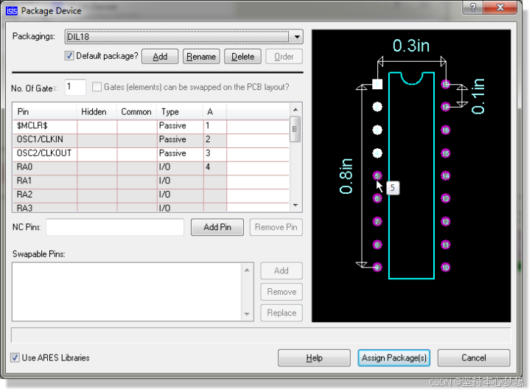Screen dimensions: 532x392
Task: Click pad 6 in the DIL18 preview
Action: (x=377, y=198)
